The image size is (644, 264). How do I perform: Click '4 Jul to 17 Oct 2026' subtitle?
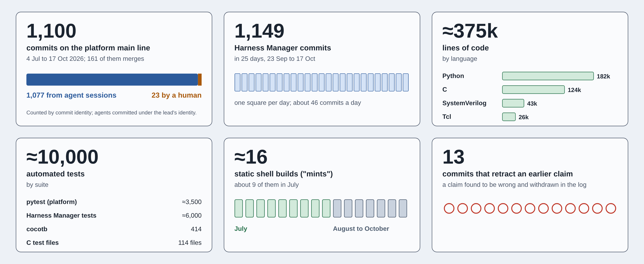pyautogui.click(x=85, y=59)
